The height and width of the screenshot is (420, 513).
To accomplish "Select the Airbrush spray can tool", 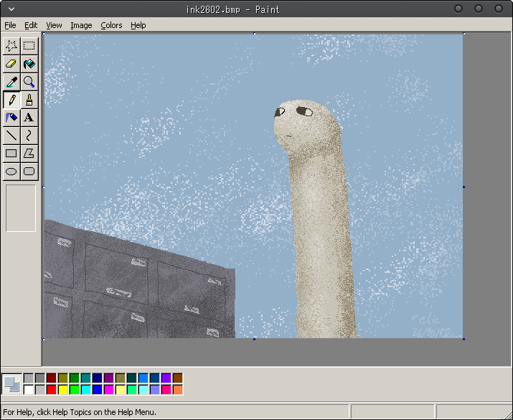I will click(x=11, y=118).
